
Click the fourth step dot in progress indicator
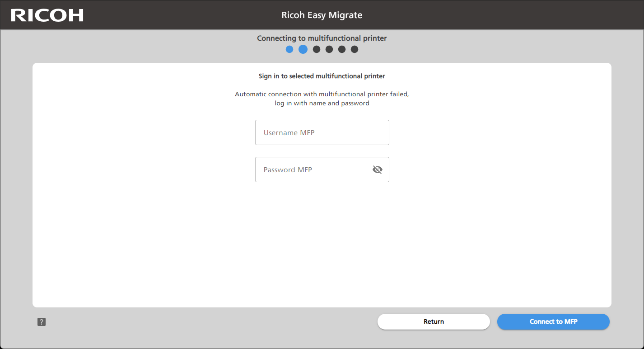pos(329,49)
